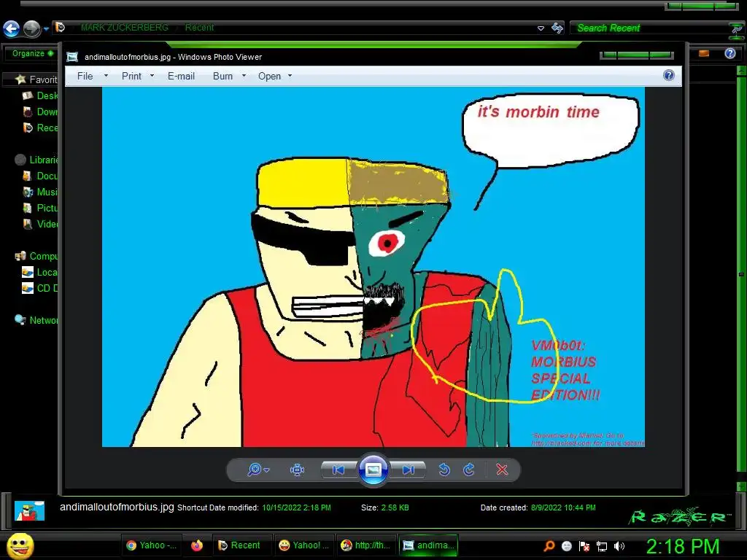Open the Print menu
The image size is (747, 560).
pos(131,76)
